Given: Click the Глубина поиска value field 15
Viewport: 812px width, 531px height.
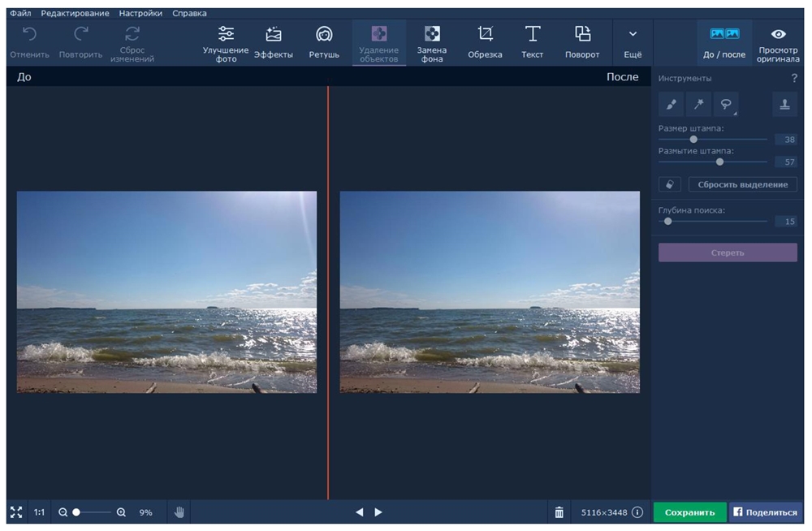Looking at the screenshot, I should [x=786, y=222].
